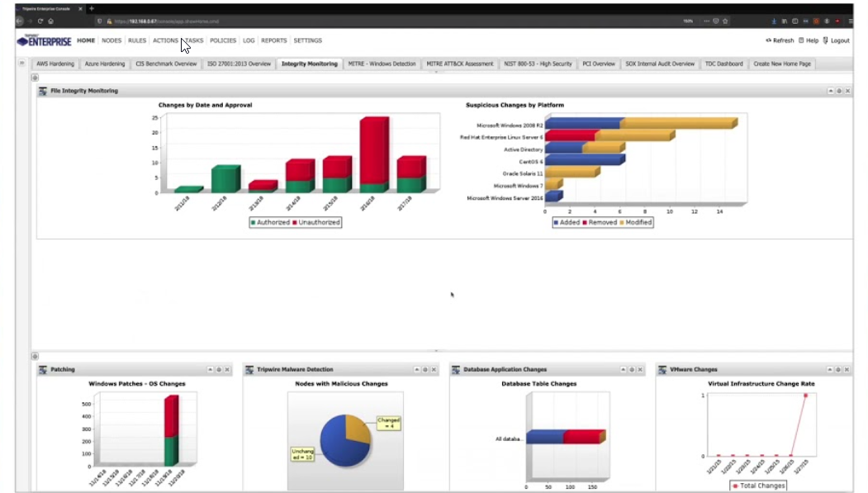Collapse the VMware Changes panel
This screenshot has height=493, width=868.
click(x=830, y=370)
